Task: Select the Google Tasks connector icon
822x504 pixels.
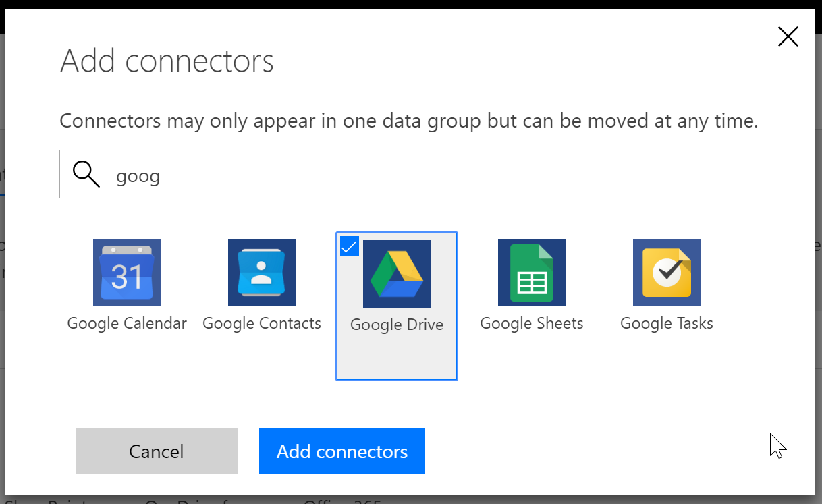Action: tap(667, 273)
